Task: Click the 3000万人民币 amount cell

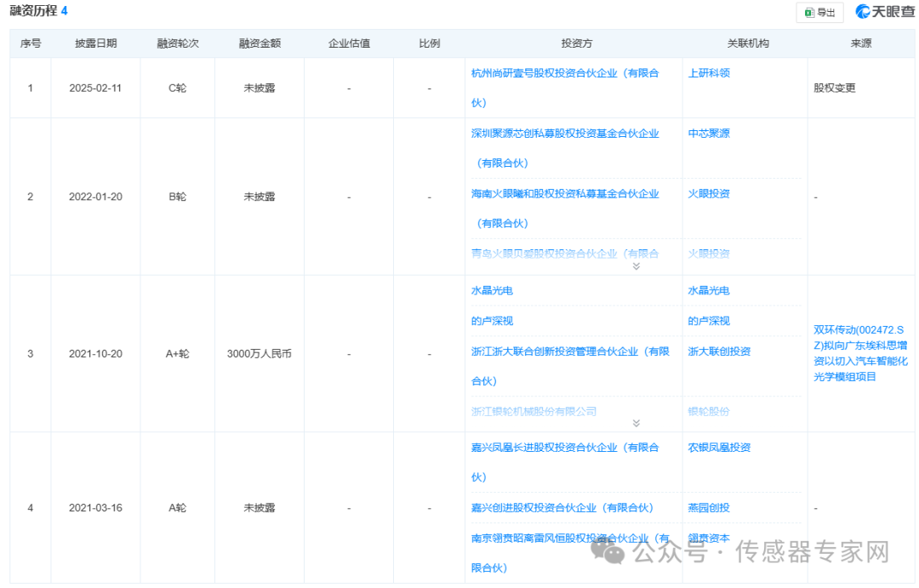Action: click(x=259, y=354)
